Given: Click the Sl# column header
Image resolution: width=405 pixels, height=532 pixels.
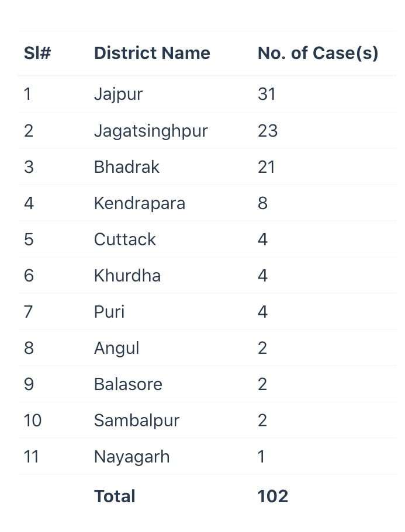Looking at the screenshot, I should coord(37,53).
